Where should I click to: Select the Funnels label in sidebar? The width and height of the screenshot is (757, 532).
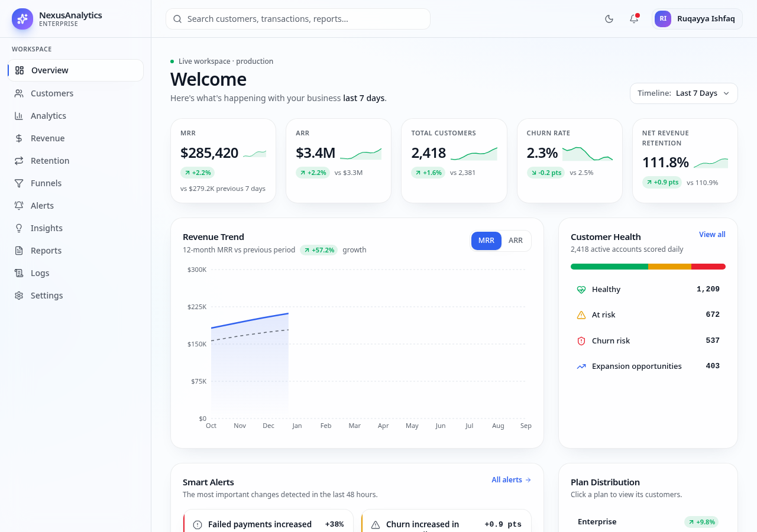[x=46, y=183]
